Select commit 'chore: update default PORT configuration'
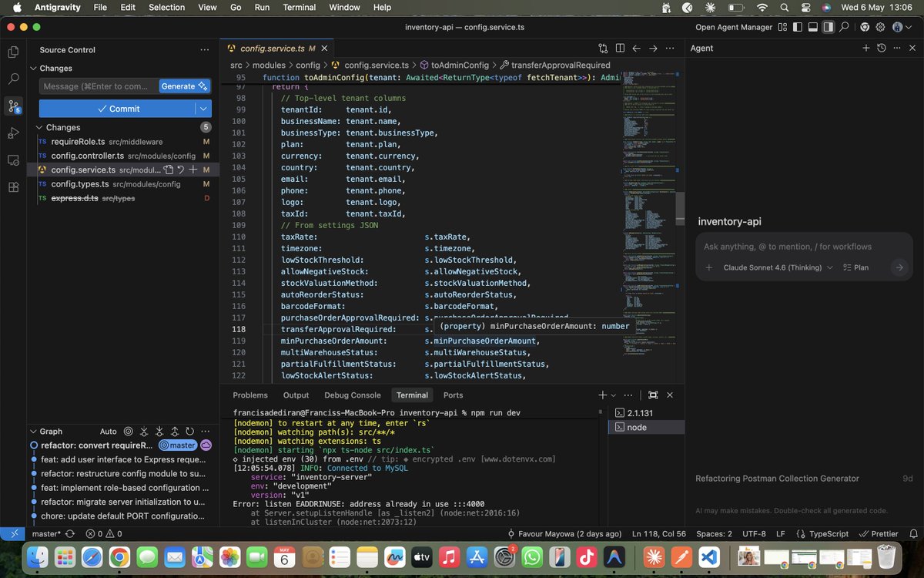 coord(123,516)
